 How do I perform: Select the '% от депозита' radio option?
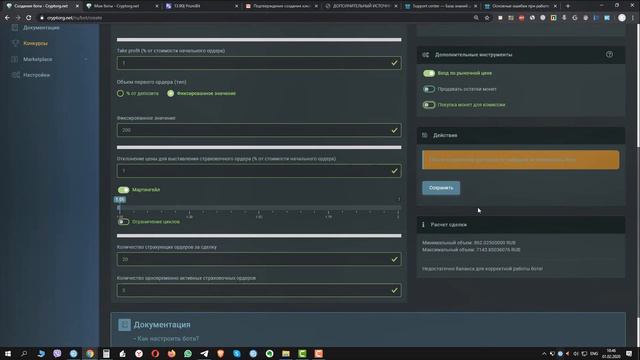tap(120, 93)
